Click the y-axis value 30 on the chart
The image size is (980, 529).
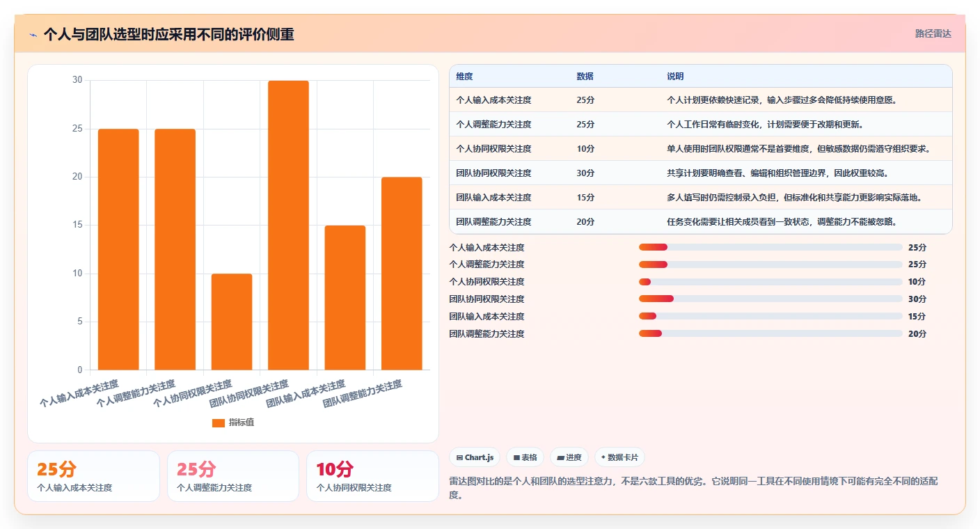77,80
